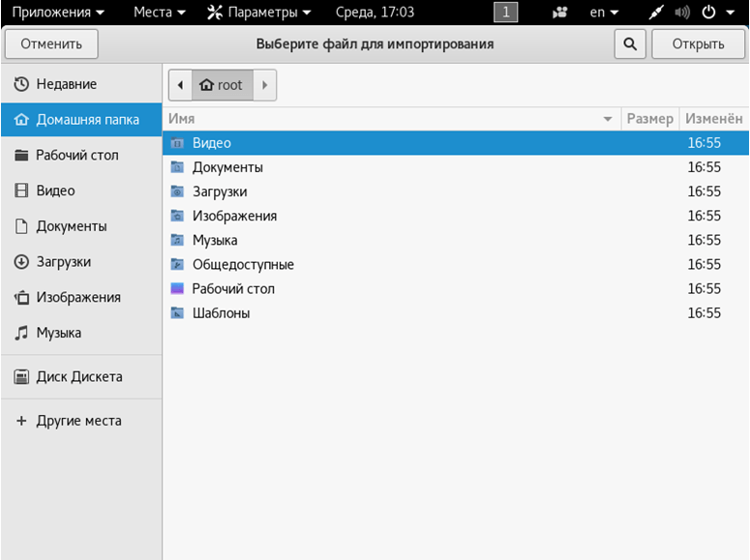Click the Отменить button

point(51,44)
